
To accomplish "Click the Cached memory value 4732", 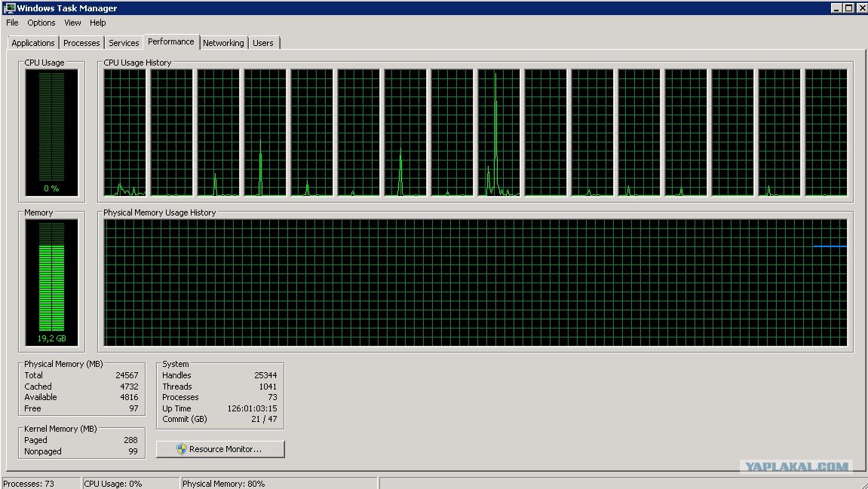I will click(x=129, y=387).
